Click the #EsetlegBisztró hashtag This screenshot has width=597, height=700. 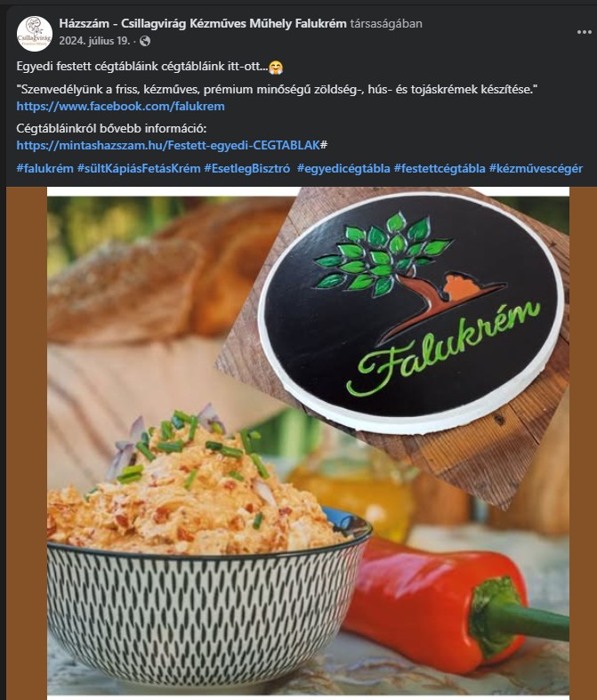(247, 168)
